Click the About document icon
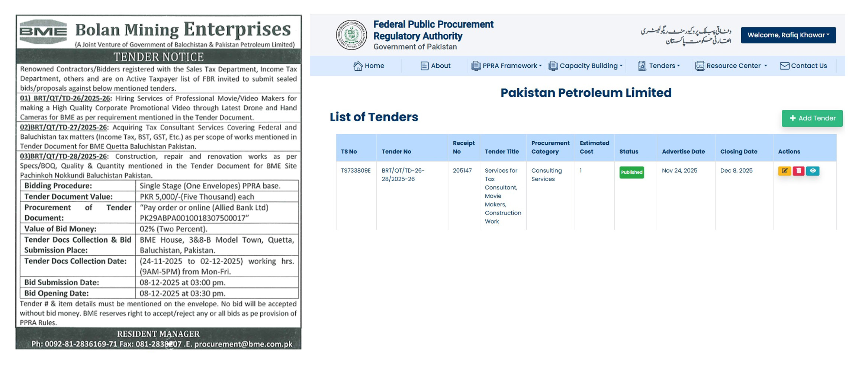The width and height of the screenshot is (868, 373). click(x=424, y=66)
